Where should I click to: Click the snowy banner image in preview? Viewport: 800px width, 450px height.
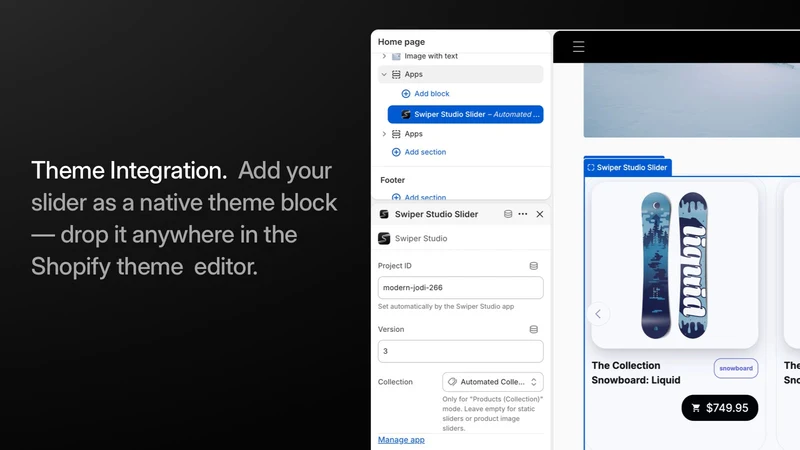pos(691,100)
